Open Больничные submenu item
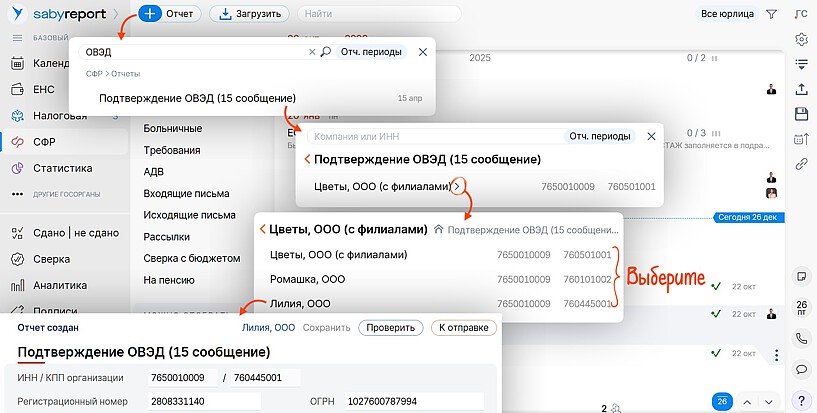The height and width of the screenshot is (413, 817). (174, 128)
